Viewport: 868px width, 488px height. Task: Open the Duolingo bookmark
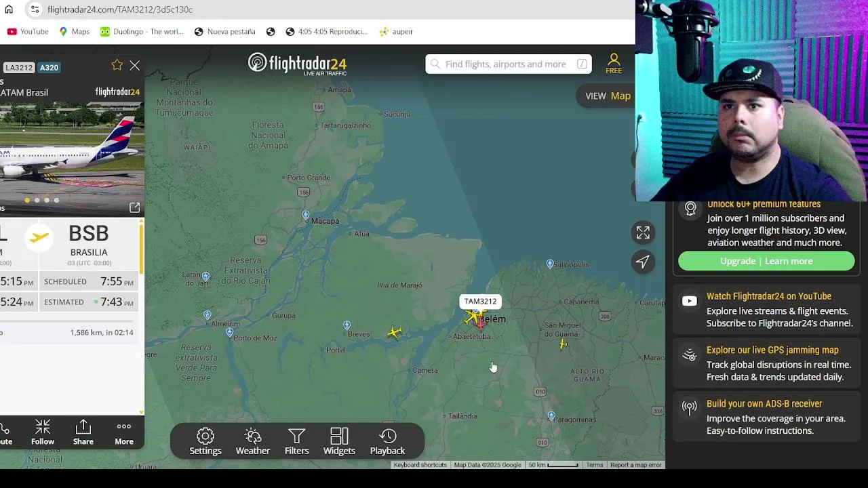141,31
